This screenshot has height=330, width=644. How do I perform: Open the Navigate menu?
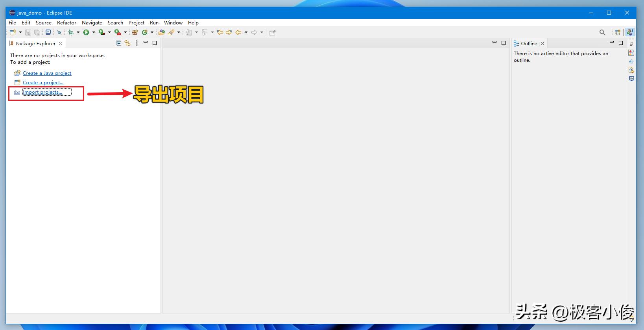[92, 23]
